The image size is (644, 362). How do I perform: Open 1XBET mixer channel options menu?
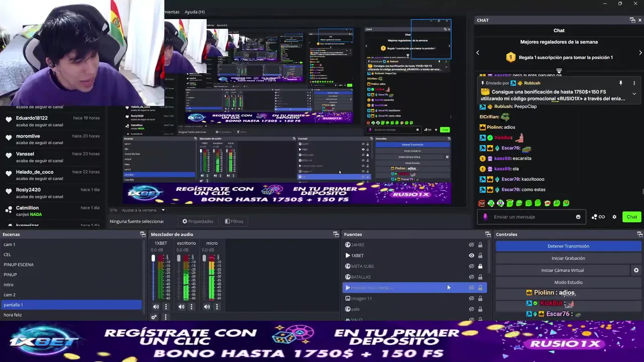coord(166,307)
